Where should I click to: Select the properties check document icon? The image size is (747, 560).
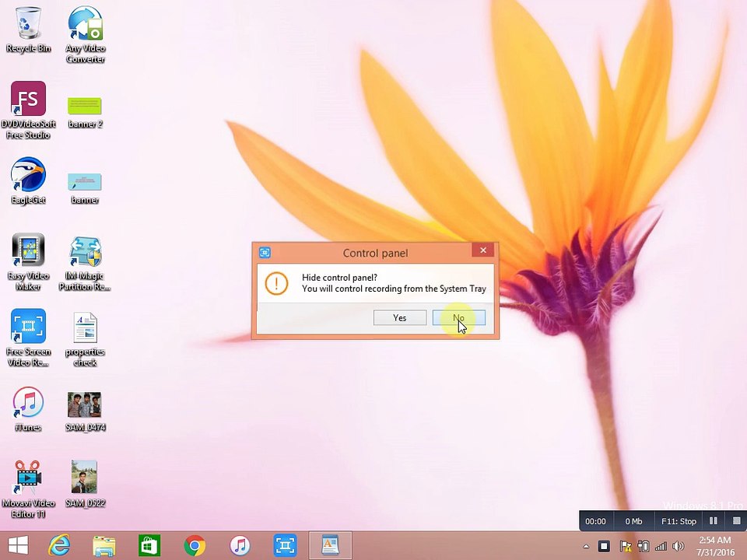pos(85,339)
